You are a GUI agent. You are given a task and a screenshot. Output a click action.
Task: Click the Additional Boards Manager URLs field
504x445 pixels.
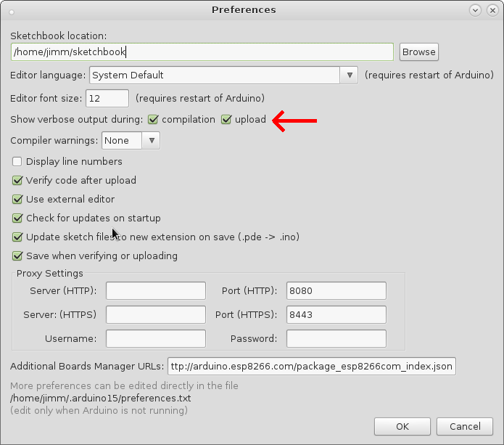312,366
